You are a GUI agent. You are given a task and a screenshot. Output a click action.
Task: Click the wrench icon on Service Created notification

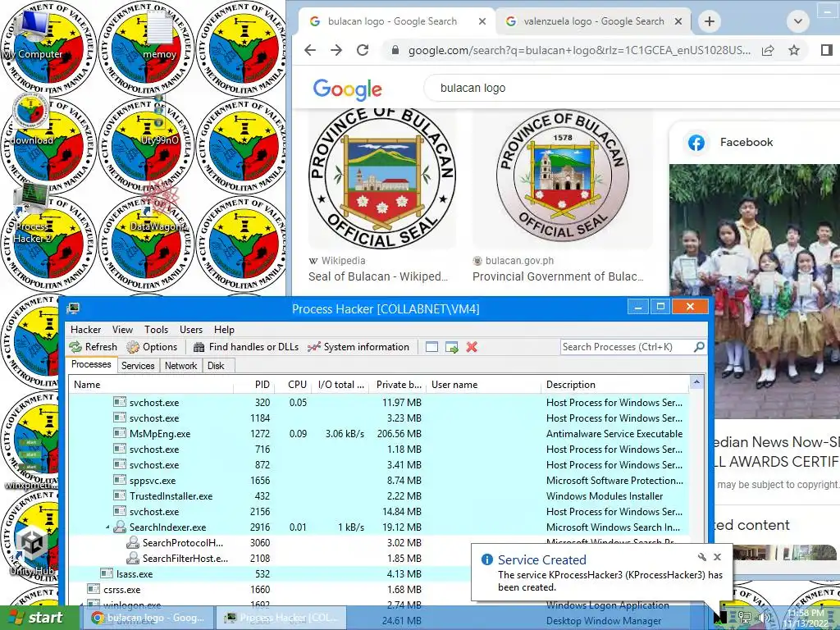[702, 557]
